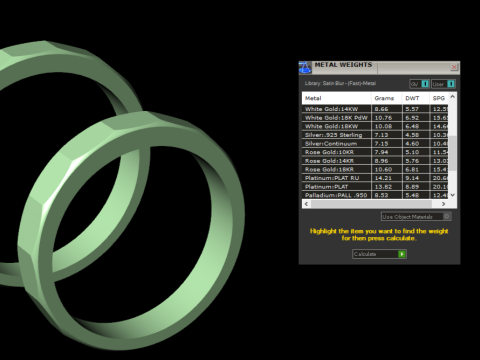Select the Rose Gold:18KR row

(x=375, y=169)
